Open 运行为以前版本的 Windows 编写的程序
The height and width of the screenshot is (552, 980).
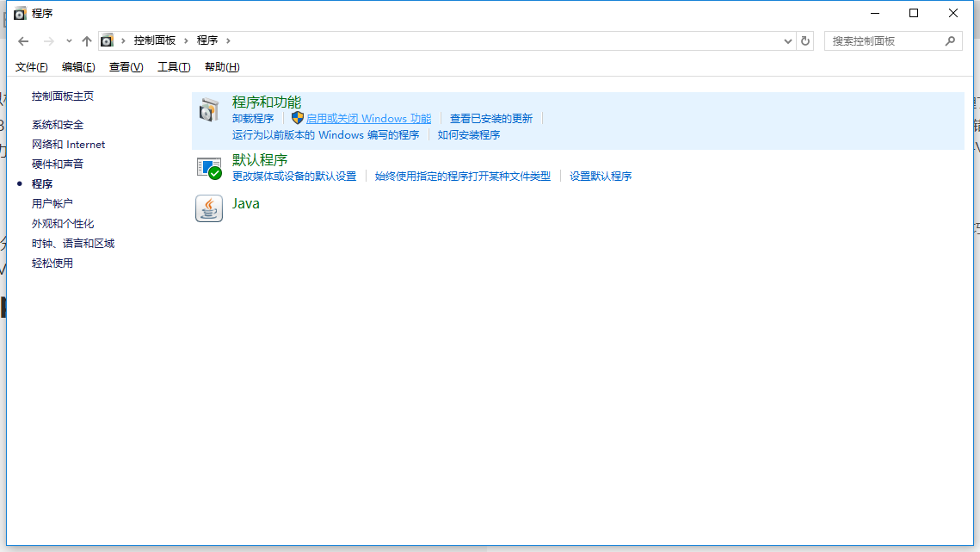(x=325, y=134)
